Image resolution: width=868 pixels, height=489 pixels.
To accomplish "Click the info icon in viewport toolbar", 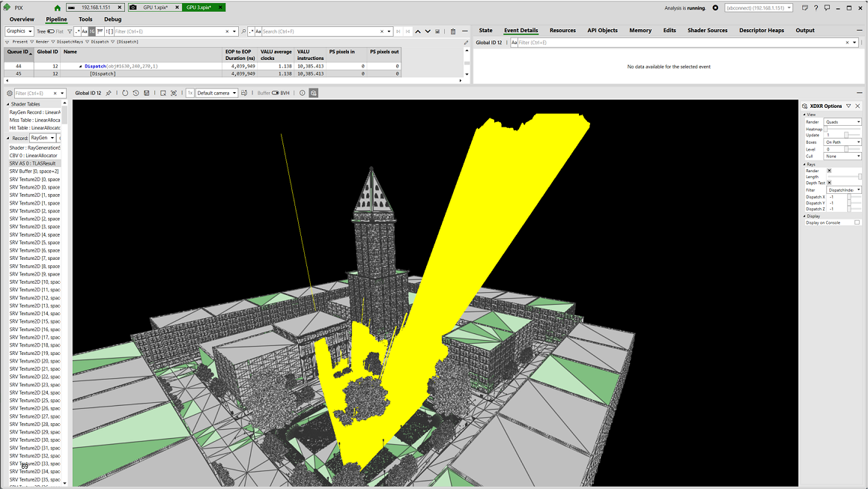I will click(303, 93).
